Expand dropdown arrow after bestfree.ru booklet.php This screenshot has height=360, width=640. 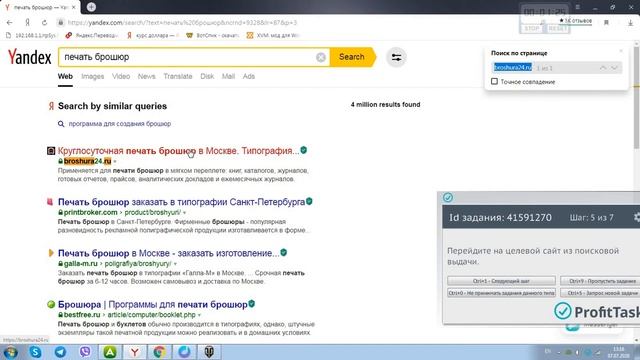199,315
